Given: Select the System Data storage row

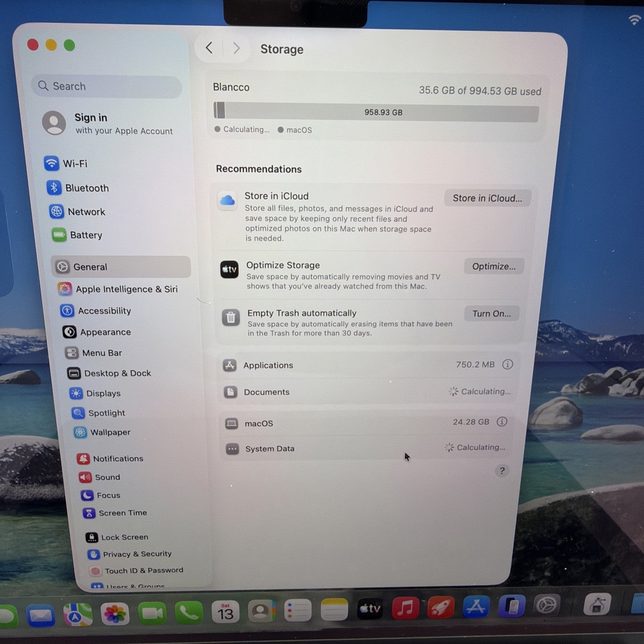Looking at the screenshot, I should (366, 448).
